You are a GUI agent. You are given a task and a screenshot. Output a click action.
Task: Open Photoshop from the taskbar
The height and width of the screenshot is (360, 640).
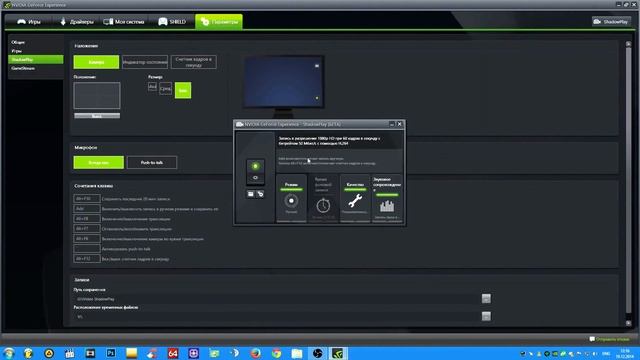pyautogui.click(x=111, y=353)
